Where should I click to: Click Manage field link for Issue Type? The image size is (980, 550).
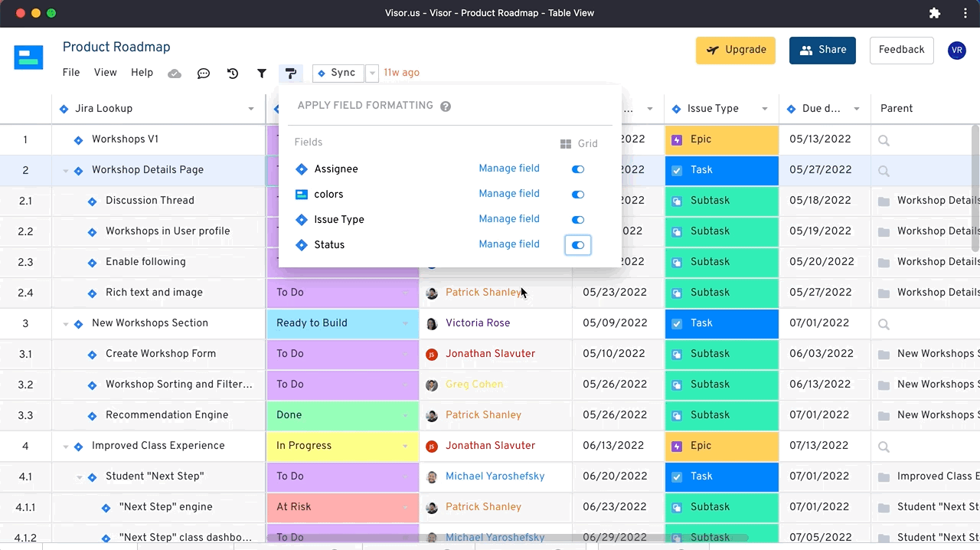509,219
